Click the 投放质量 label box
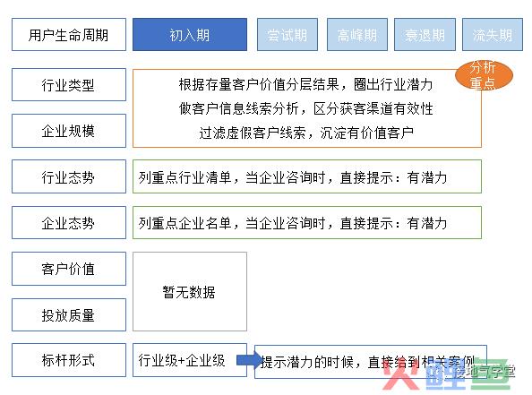 [69, 315]
